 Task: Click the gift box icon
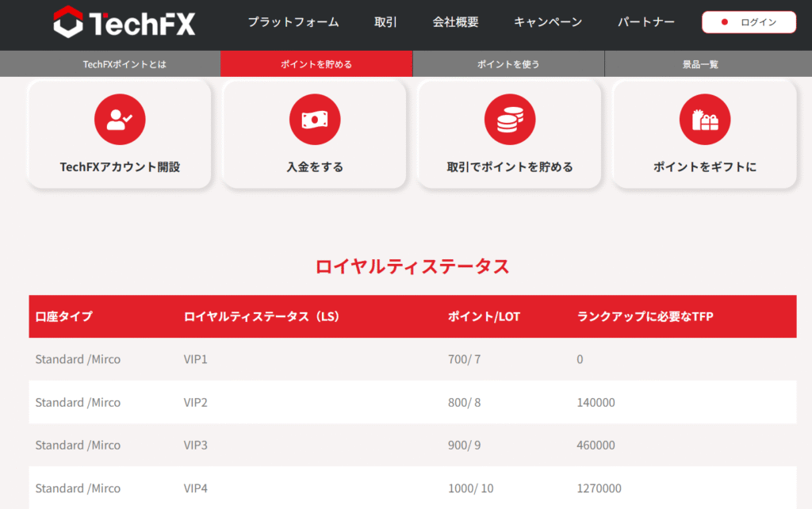[x=705, y=120]
